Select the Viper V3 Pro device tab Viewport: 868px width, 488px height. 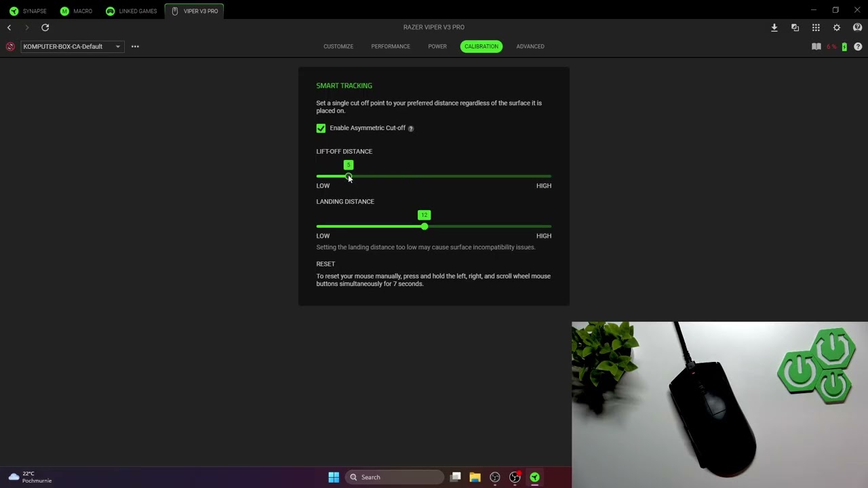pyautogui.click(x=194, y=11)
